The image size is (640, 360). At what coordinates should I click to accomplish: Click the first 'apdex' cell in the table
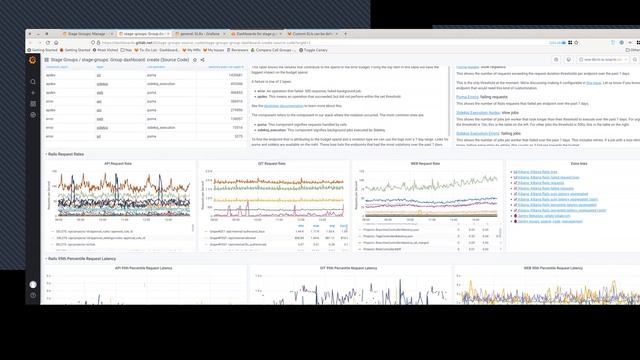51,75
